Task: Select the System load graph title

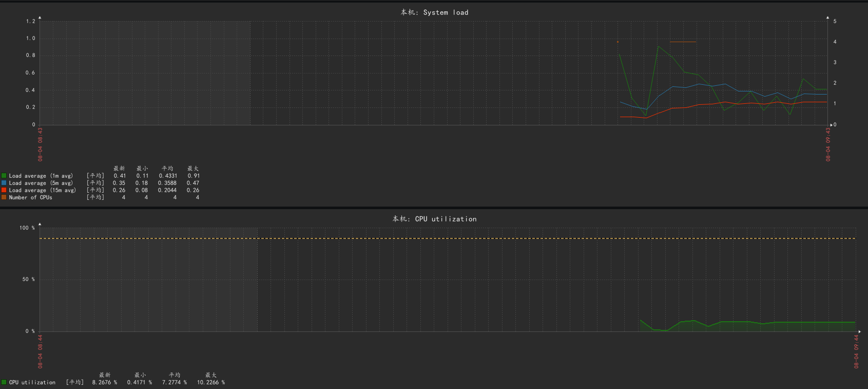Action: (434, 12)
